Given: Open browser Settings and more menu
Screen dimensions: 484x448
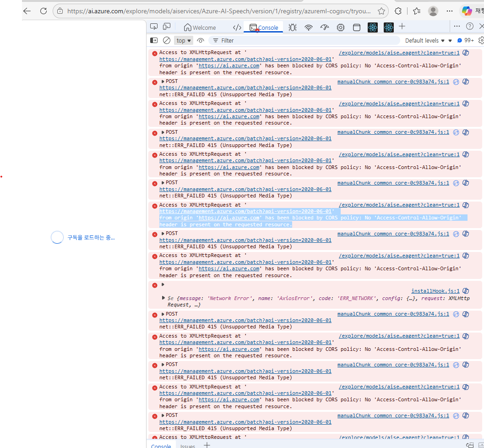Looking at the screenshot, I should pos(450,11).
